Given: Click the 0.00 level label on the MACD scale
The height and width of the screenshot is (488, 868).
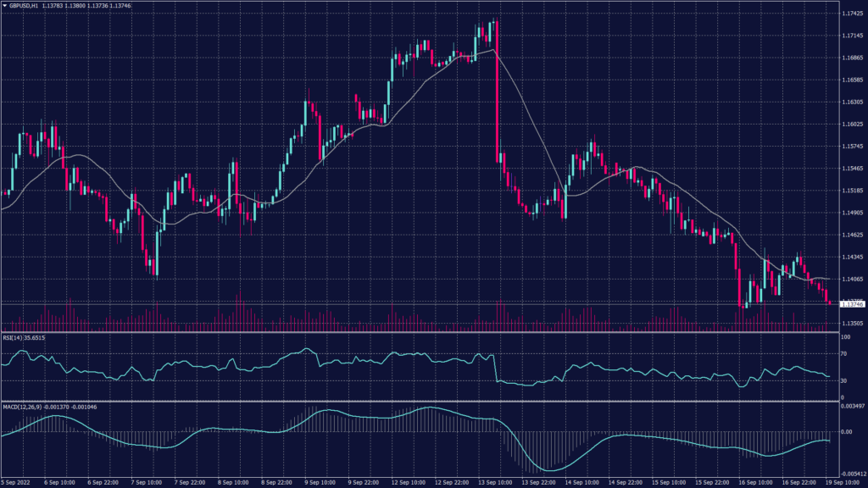Looking at the screenshot, I should point(847,430).
